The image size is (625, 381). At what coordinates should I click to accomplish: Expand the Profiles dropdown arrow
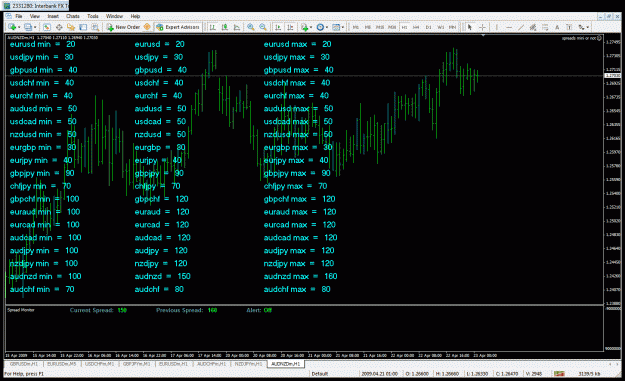click(x=35, y=27)
